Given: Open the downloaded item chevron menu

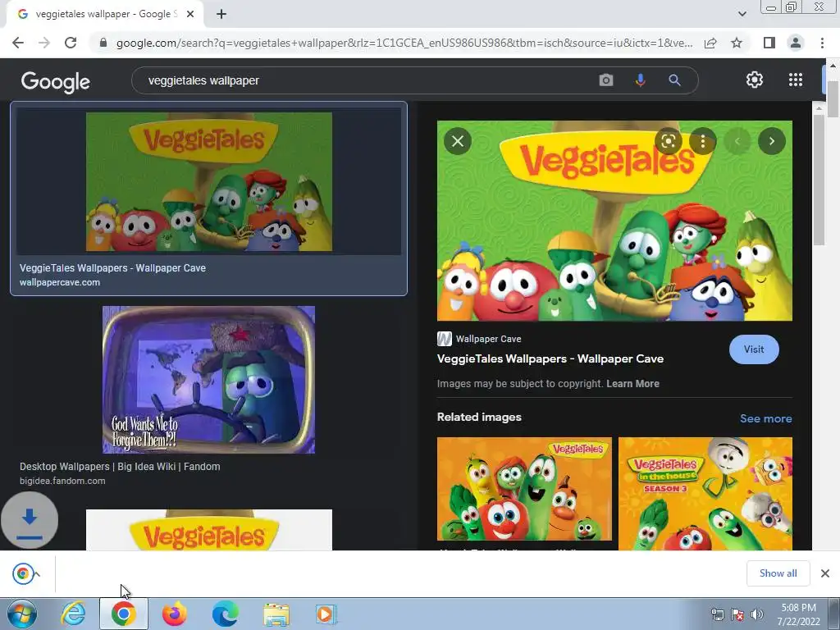Looking at the screenshot, I should point(37,573).
